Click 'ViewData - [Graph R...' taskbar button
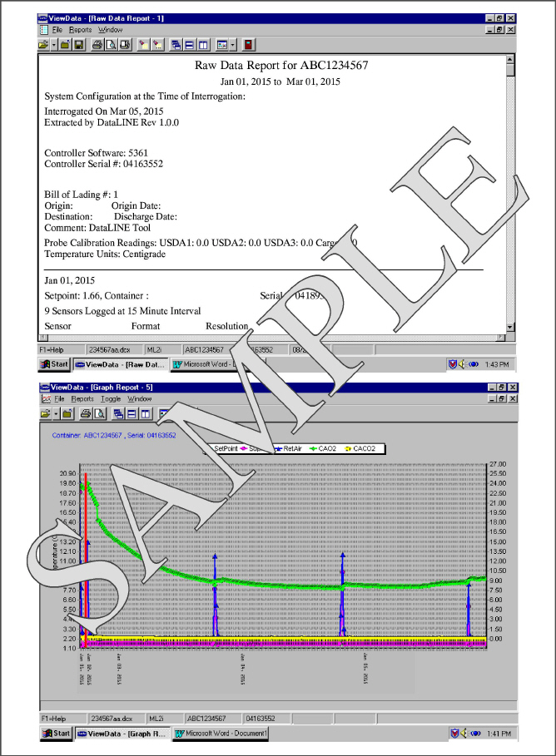 [122, 734]
